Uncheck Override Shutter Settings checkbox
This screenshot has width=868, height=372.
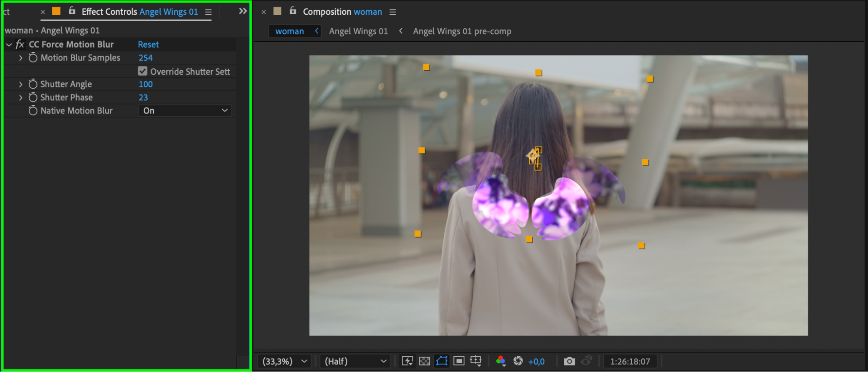click(x=142, y=71)
